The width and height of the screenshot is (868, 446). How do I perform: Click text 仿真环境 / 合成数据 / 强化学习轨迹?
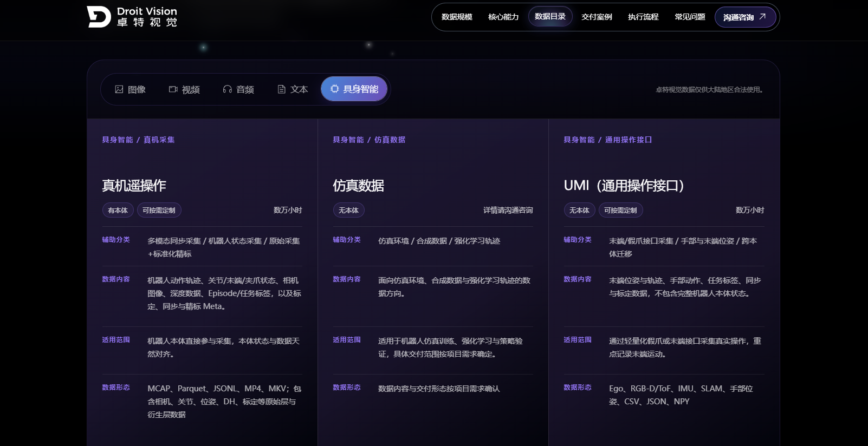[x=439, y=241]
